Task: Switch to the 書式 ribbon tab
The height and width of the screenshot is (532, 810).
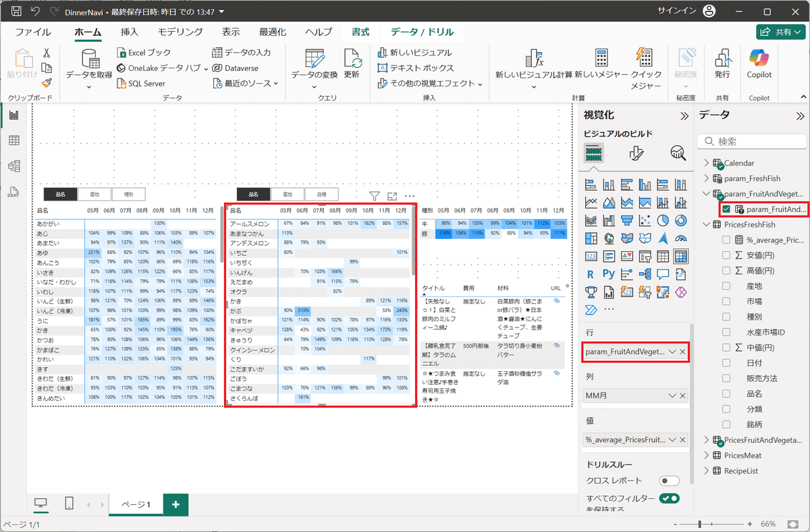Action: (x=360, y=32)
